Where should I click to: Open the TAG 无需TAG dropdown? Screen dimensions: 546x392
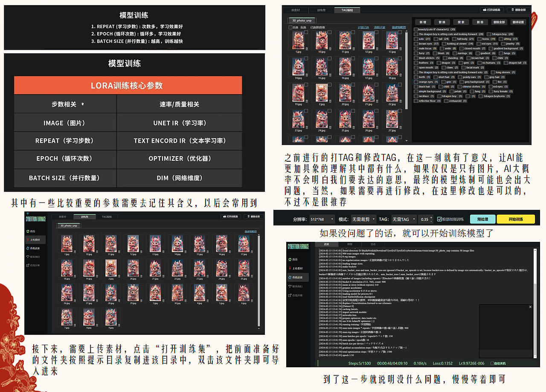pyautogui.click(x=404, y=219)
